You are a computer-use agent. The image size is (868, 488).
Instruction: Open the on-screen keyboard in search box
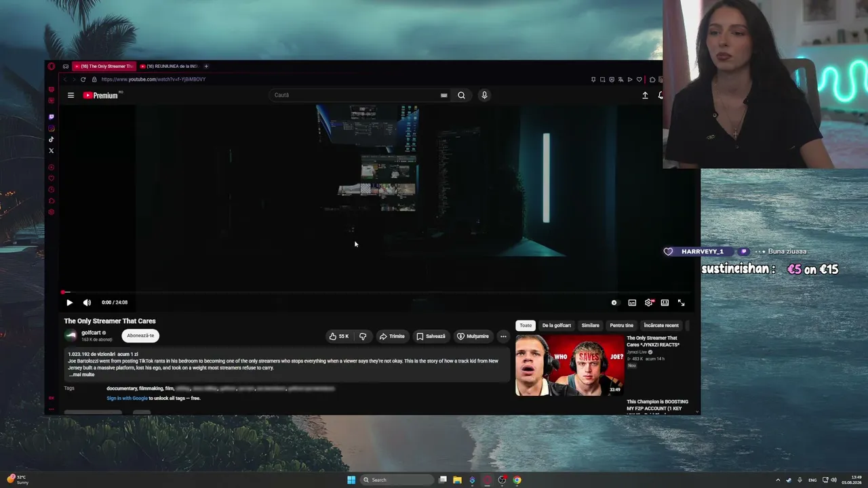click(444, 96)
